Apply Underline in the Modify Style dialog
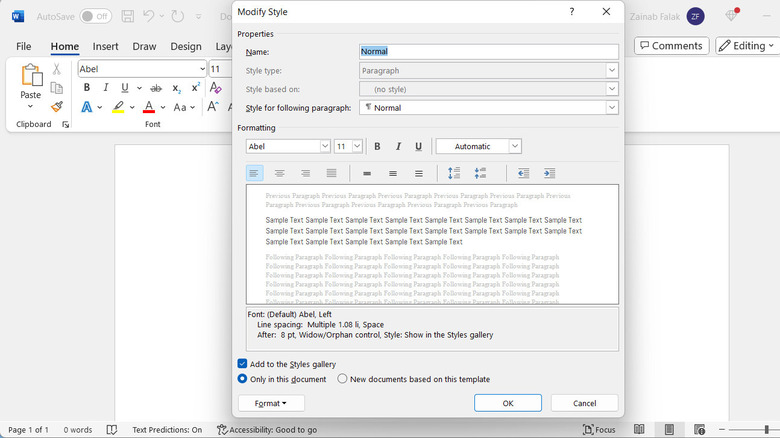Image resolution: width=780 pixels, height=438 pixels. click(418, 146)
